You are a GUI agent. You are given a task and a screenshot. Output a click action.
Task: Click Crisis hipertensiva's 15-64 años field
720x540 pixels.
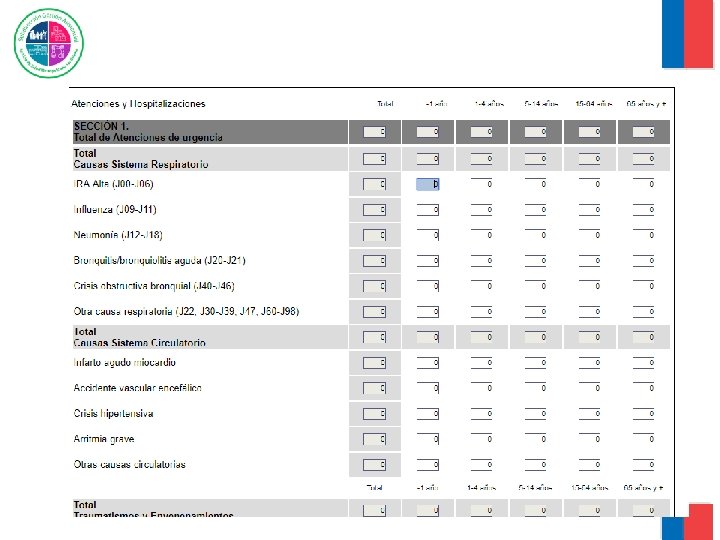click(x=590, y=413)
